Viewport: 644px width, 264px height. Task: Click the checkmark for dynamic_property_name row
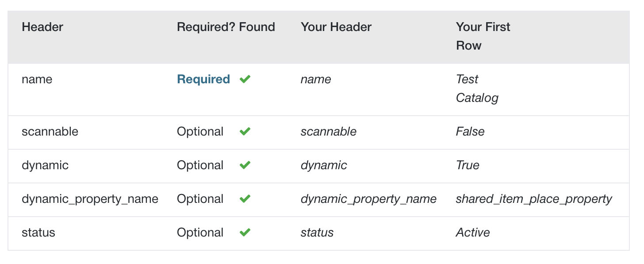pyautogui.click(x=245, y=199)
